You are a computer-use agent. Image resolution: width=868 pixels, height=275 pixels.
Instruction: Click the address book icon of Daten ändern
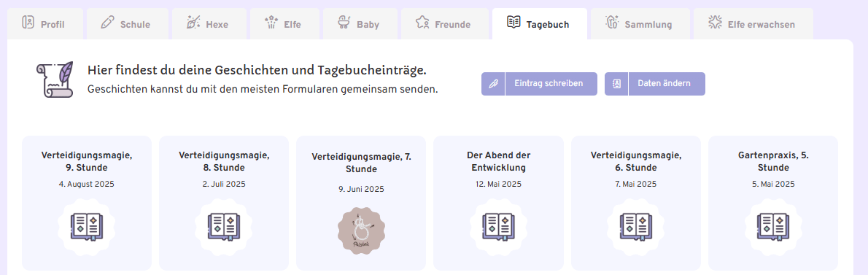coord(616,84)
